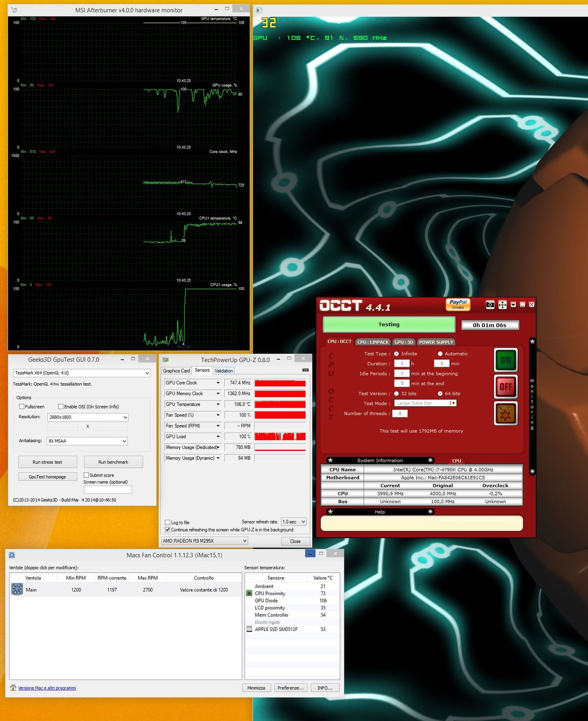Stop test with red OFF button in OCCT
The width and height of the screenshot is (588, 721).
[x=506, y=386]
